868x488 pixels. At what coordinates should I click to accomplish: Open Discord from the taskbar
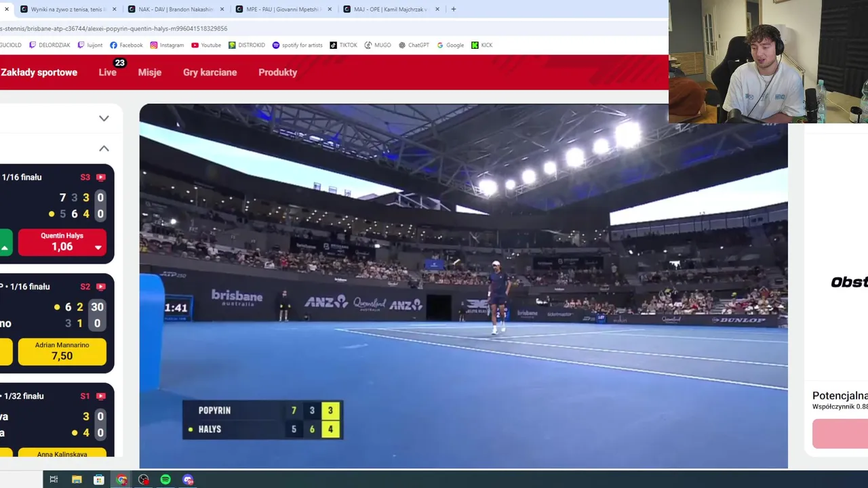(188, 479)
